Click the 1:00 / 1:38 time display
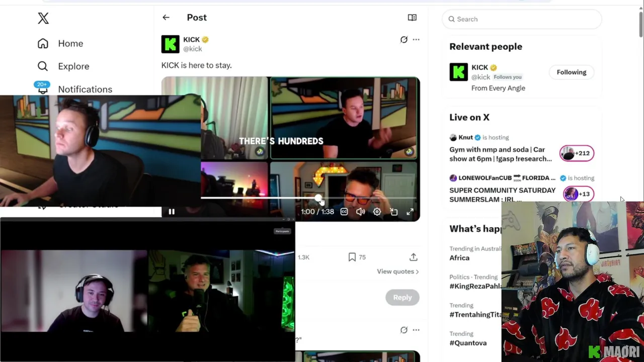 click(x=317, y=212)
